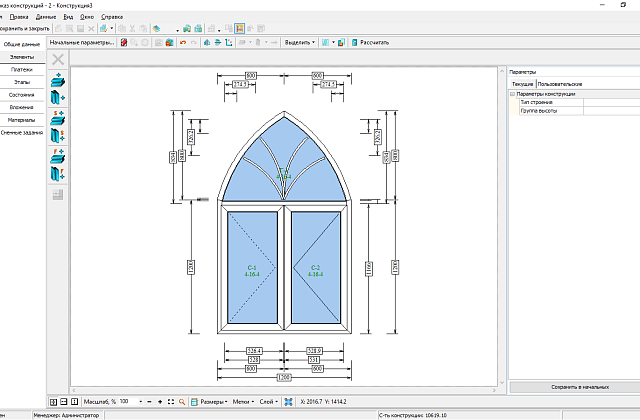The width and height of the screenshot is (640, 420).
Task: Add a vertical impost with the plus icon
Action: [58, 98]
